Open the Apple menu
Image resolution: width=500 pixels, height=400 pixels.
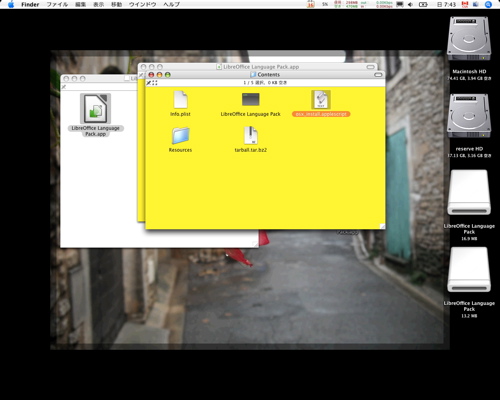11,4
